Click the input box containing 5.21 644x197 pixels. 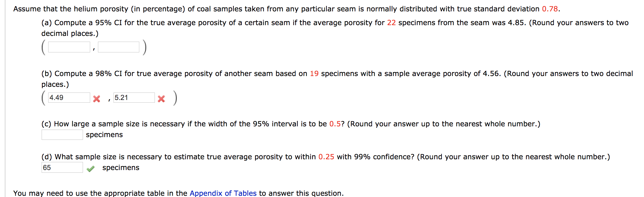click(134, 98)
